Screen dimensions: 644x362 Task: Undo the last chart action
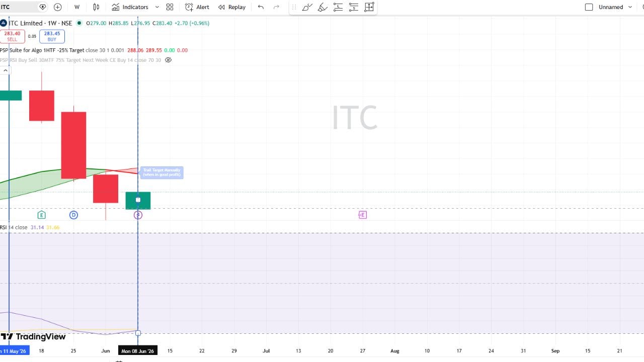(x=261, y=7)
